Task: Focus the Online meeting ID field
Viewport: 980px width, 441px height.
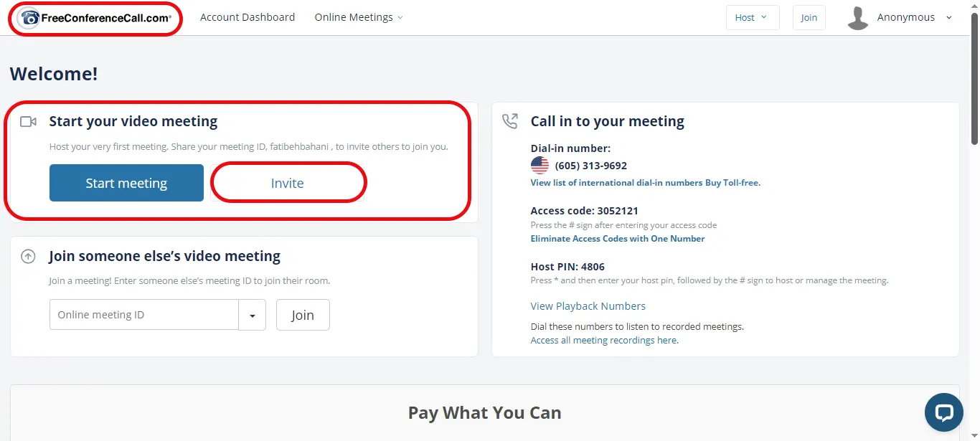Action: click(x=143, y=315)
